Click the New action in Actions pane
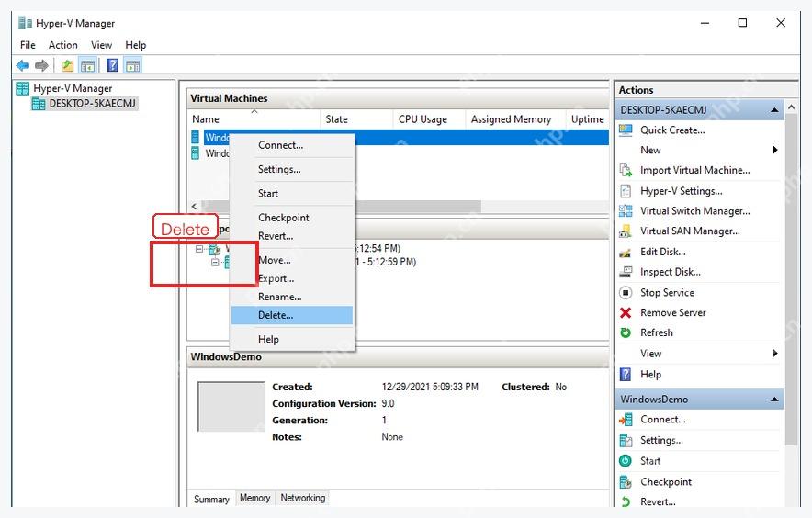 point(650,151)
